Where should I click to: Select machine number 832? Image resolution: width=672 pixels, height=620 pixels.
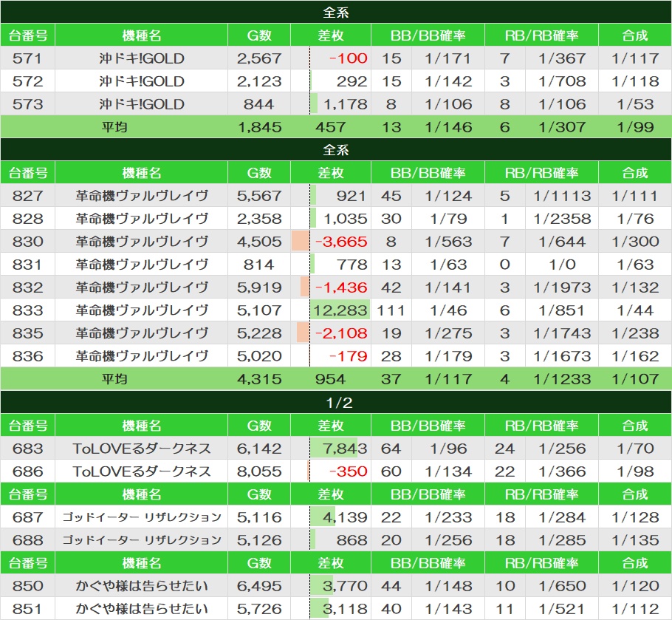pos(27,287)
